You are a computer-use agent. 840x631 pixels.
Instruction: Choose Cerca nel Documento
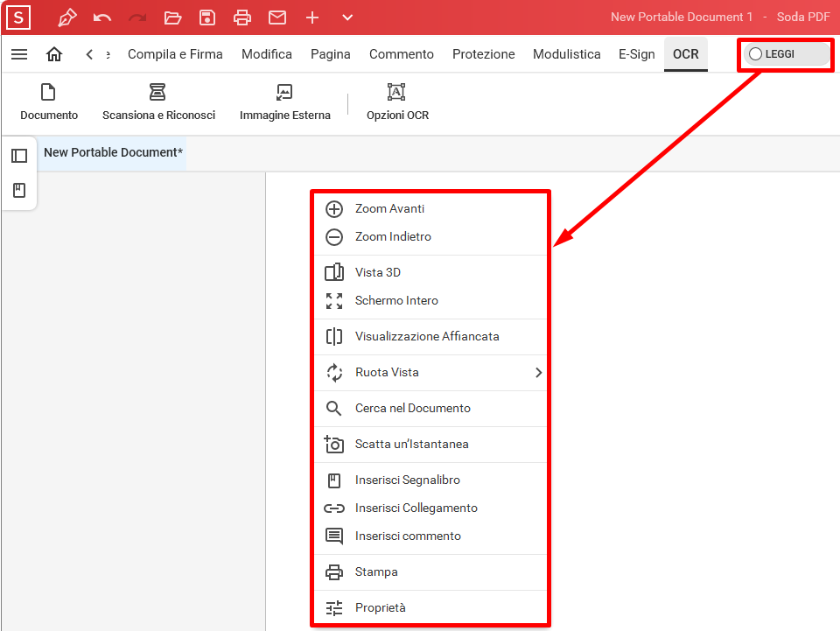pos(430,408)
